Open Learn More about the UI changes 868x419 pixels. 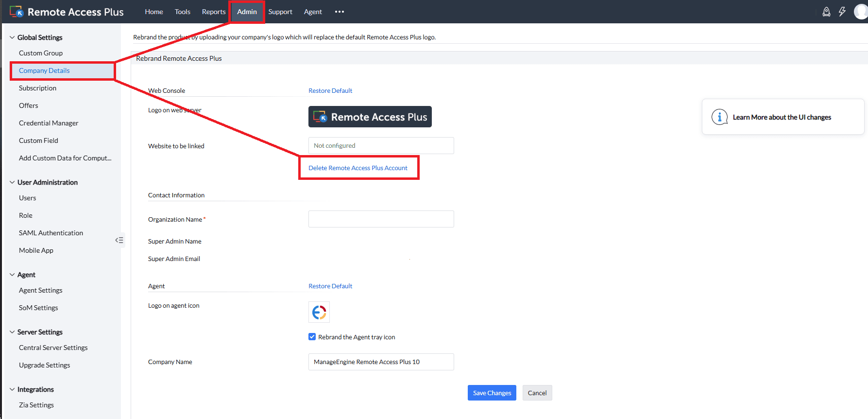click(x=782, y=117)
